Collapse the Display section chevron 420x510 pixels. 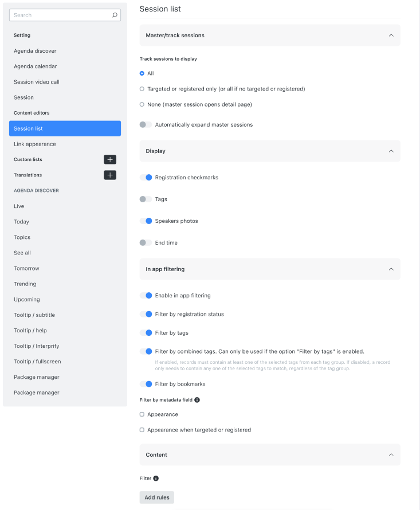[391, 151]
